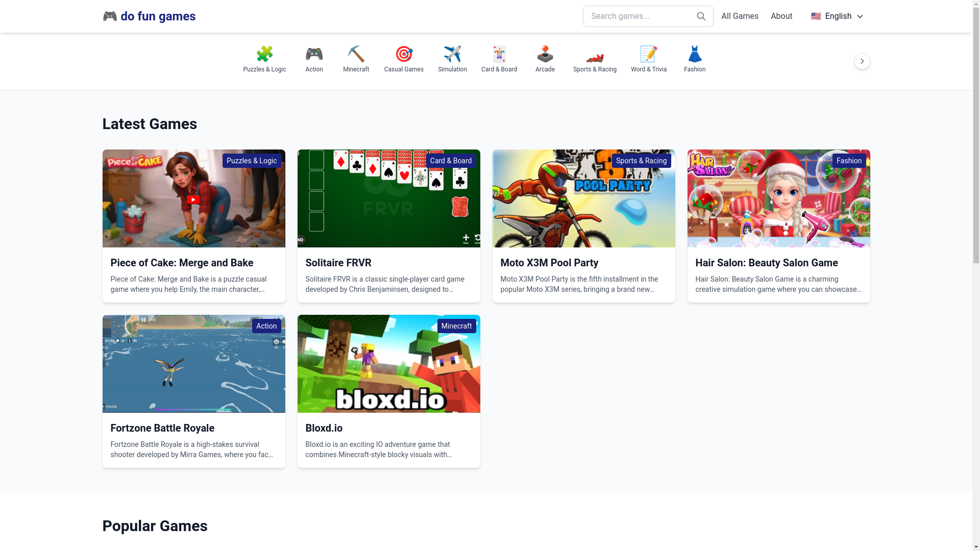Image resolution: width=980 pixels, height=551 pixels.
Task: Click the Minecraft badge on Bloxd.io card
Action: point(457,326)
